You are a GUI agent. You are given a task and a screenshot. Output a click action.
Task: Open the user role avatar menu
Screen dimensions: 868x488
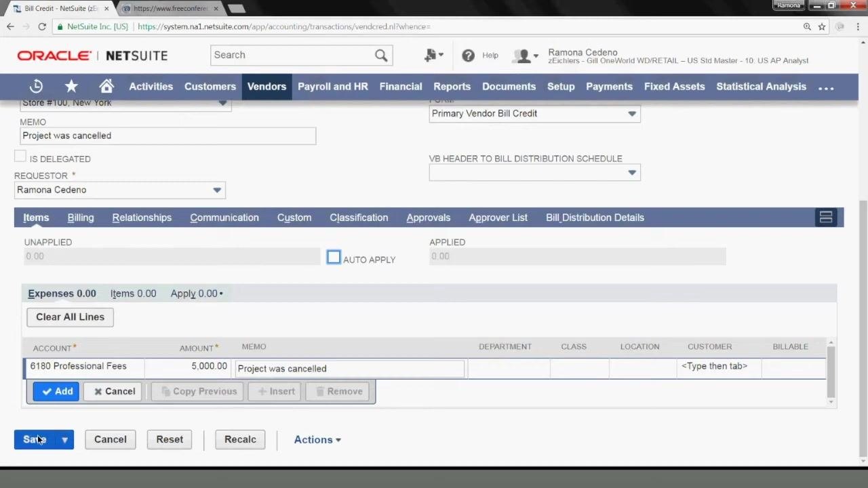[x=526, y=56]
